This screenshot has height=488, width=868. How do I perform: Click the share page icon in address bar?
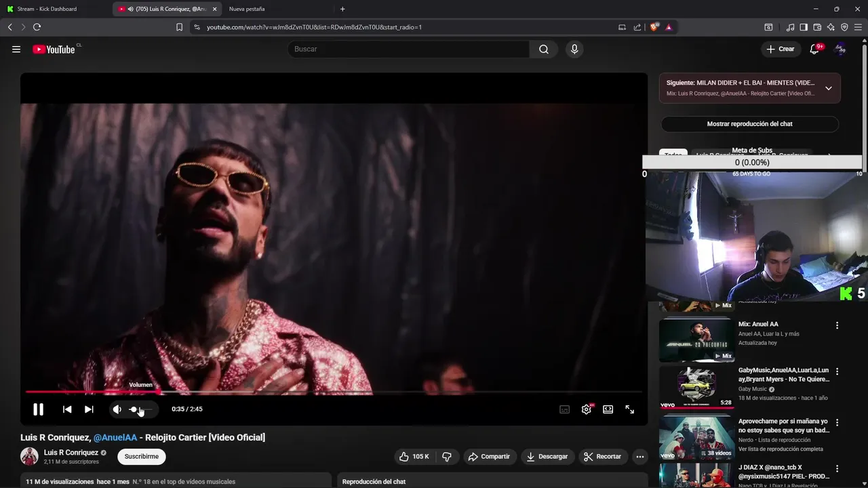[x=637, y=27]
